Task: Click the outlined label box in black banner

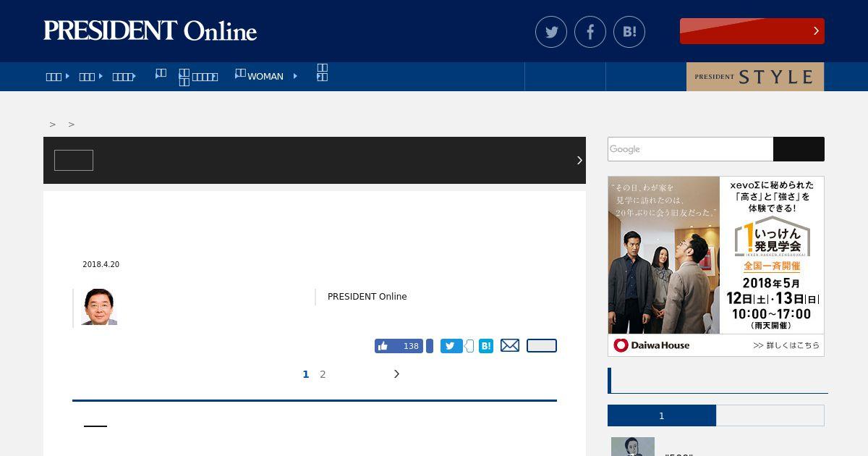Action: (74, 160)
